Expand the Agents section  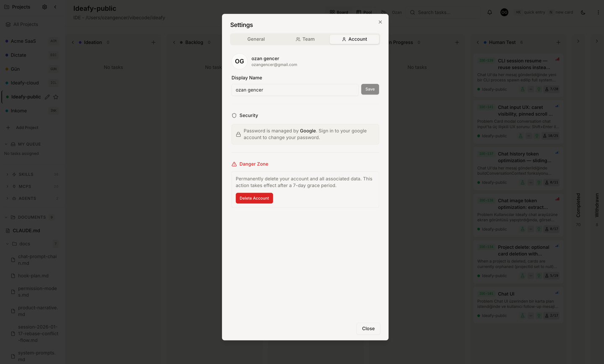(x=8, y=199)
